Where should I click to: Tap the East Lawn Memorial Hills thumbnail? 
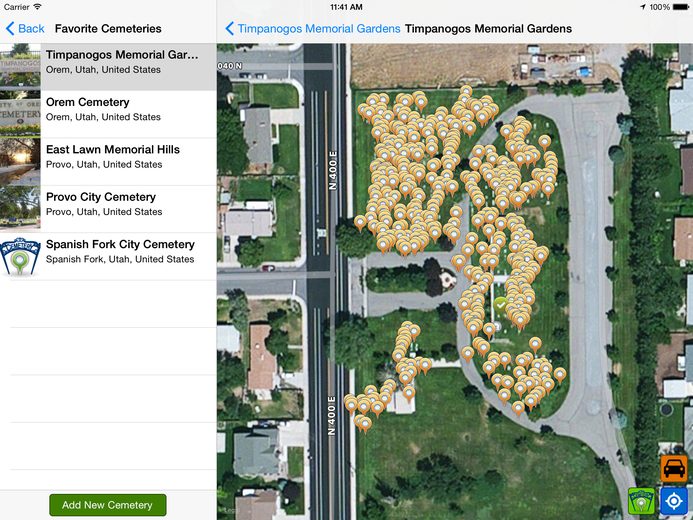[20, 161]
